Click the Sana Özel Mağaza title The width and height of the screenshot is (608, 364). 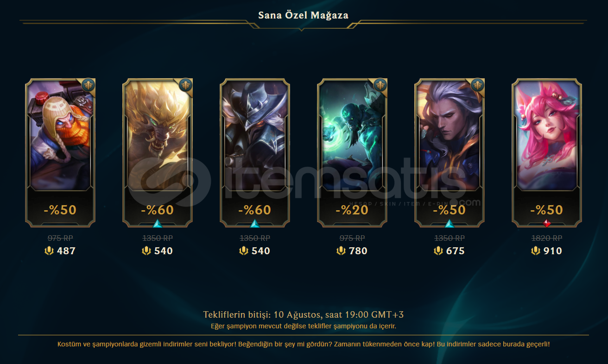click(x=304, y=15)
